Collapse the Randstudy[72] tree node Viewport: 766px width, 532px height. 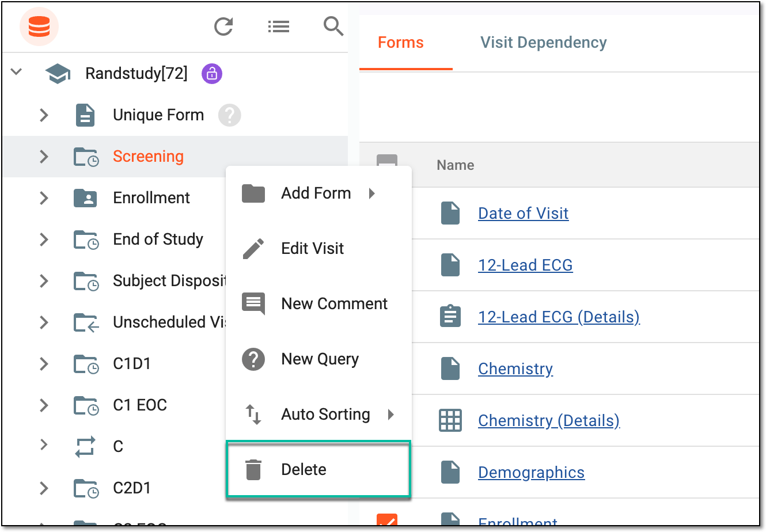(x=16, y=73)
